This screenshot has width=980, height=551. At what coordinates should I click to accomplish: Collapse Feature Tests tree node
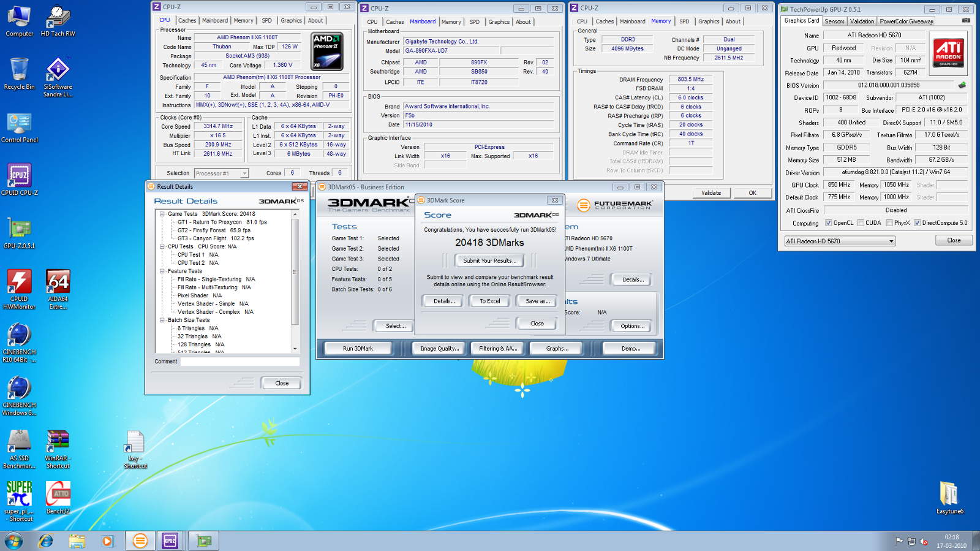point(162,271)
